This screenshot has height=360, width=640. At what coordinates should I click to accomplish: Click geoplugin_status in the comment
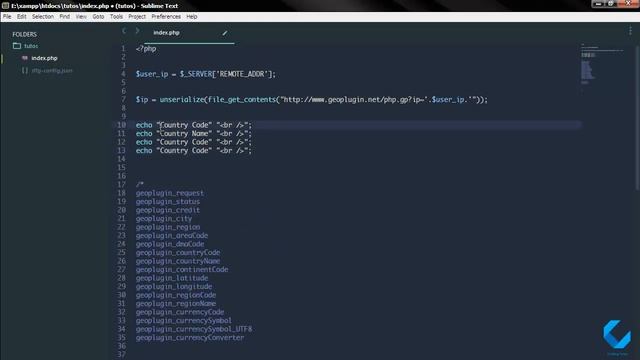pos(168,202)
